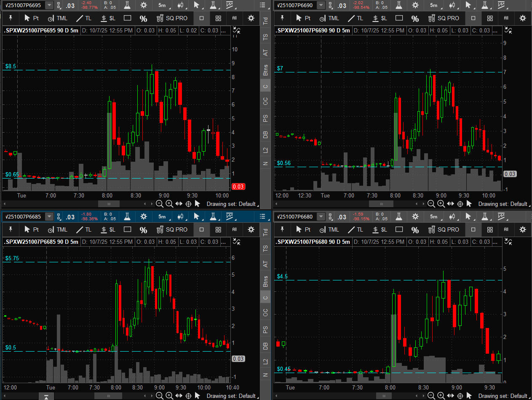Open candlestick chart style menu in P6695 chart
This screenshot has height=400, width=532.
(x=181, y=5)
